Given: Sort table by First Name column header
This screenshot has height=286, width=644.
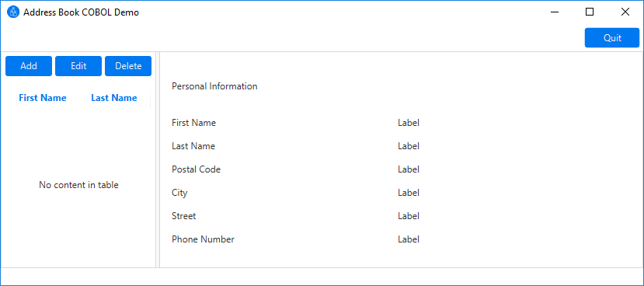Looking at the screenshot, I should pos(43,98).
